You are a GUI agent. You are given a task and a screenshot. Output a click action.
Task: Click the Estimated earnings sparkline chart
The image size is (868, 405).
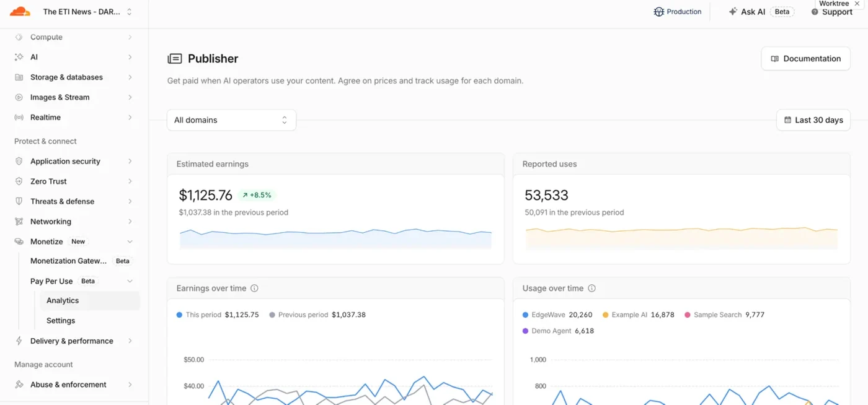coord(335,239)
